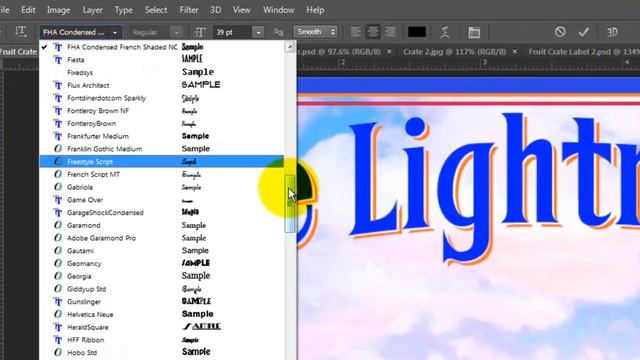This screenshot has height=360, width=640.
Task: Select the HFF Ribbon font
Action: [162, 340]
